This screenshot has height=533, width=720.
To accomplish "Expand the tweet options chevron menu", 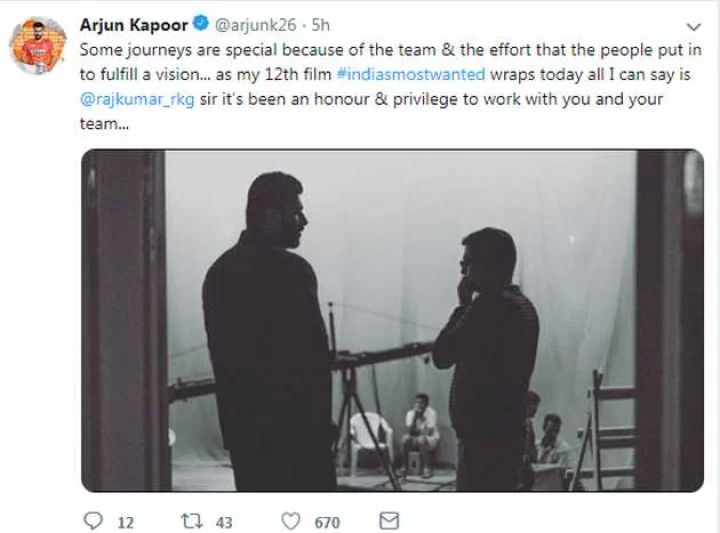I will pos(695,26).
